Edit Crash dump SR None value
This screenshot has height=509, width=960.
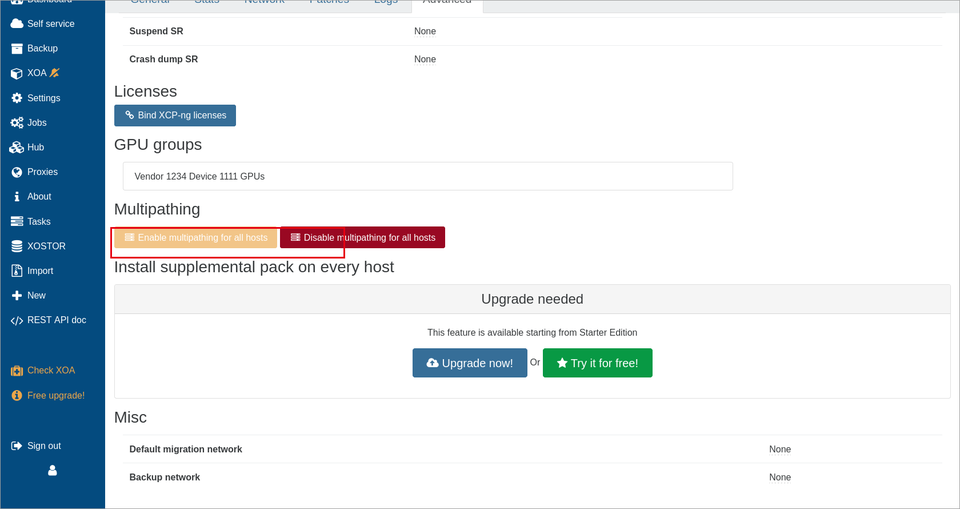pyautogui.click(x=425, y=59)
